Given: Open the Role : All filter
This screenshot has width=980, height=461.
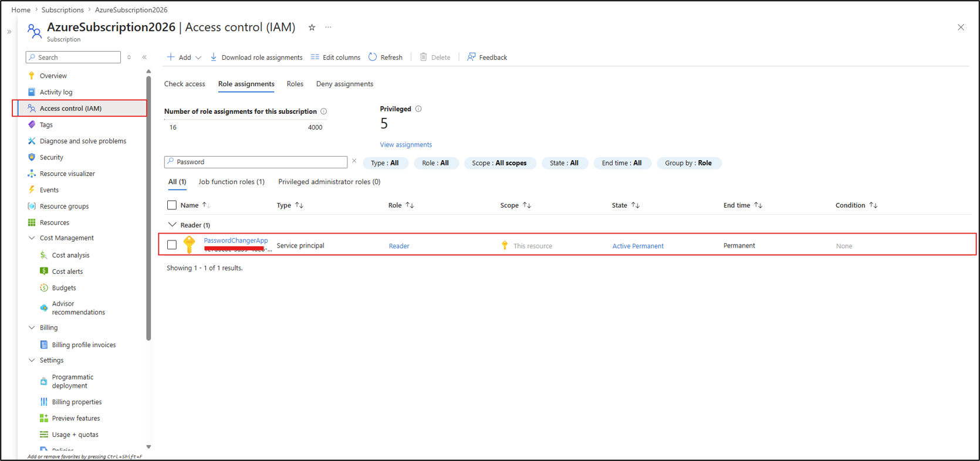Looking at the screenshot, I should (x=435, y=163).
